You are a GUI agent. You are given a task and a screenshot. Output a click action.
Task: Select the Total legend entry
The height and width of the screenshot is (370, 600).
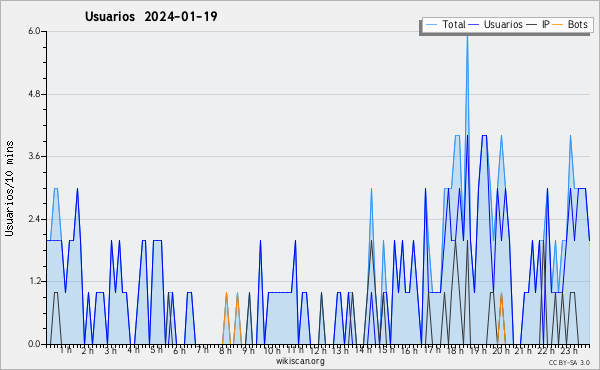tap(445, 24)
